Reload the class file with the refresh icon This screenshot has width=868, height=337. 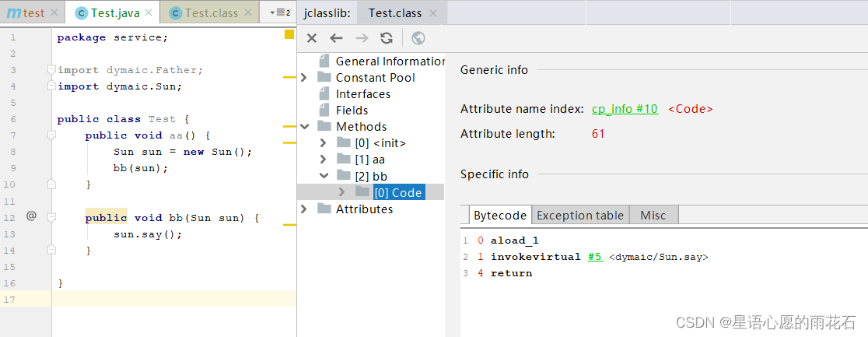click(387, 38)
